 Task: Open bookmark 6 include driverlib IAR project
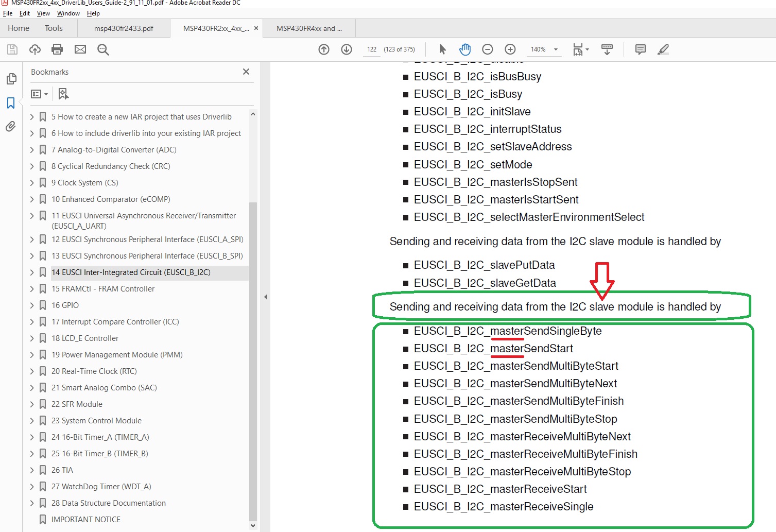coord(146,133)
